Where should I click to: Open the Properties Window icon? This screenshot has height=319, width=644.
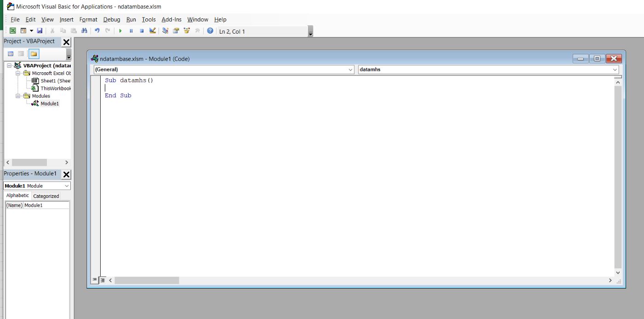point(177,31)
